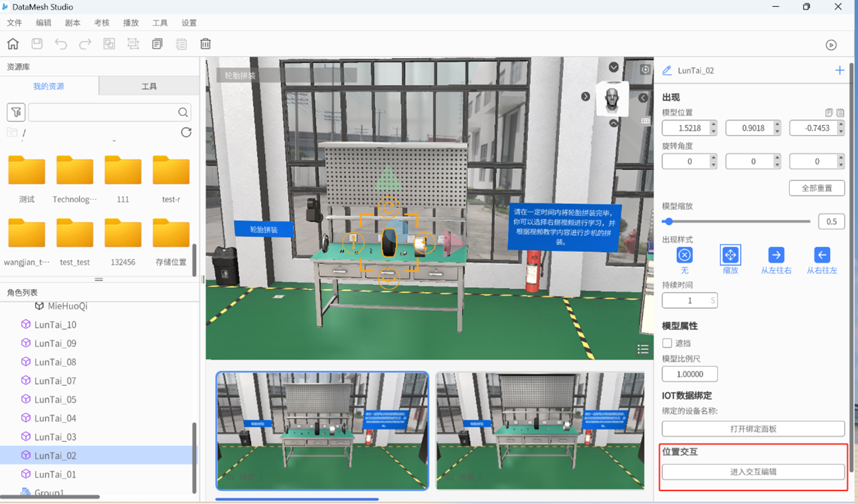Switch to the 工具 tab in resource library

[149, 86]
